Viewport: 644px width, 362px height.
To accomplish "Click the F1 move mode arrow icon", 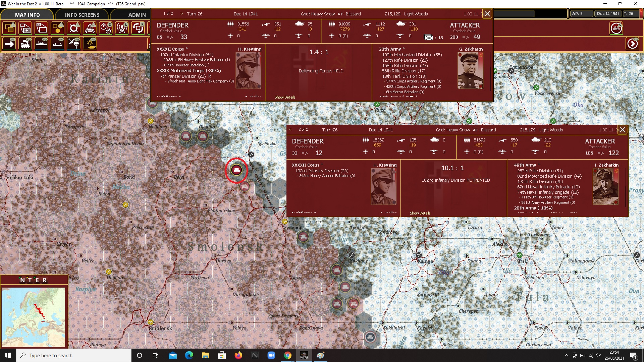I will coord(9,44).
